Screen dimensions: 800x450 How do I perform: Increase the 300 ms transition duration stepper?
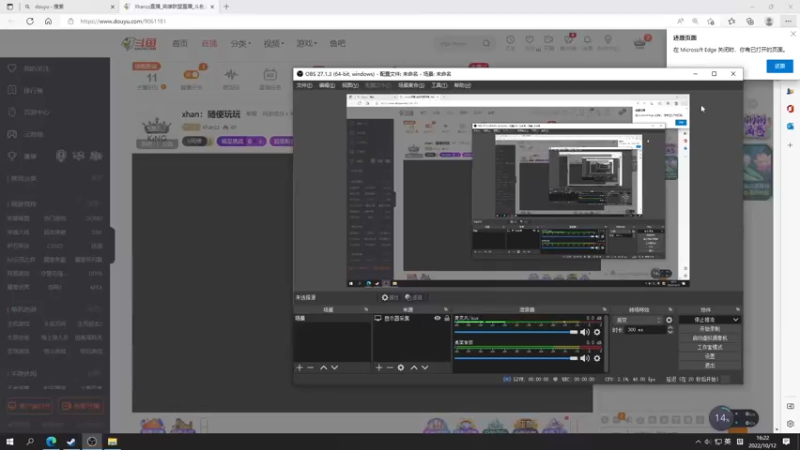670,328
